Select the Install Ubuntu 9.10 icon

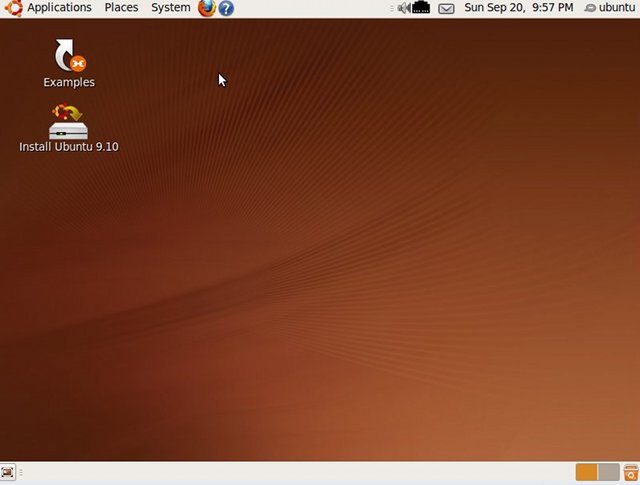69,129
